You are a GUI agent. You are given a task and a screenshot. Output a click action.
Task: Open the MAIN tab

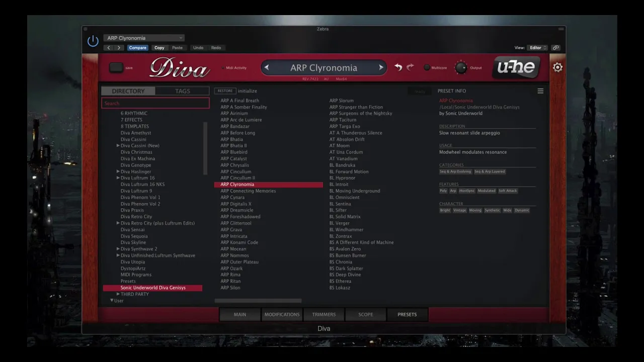click(240, 315)
